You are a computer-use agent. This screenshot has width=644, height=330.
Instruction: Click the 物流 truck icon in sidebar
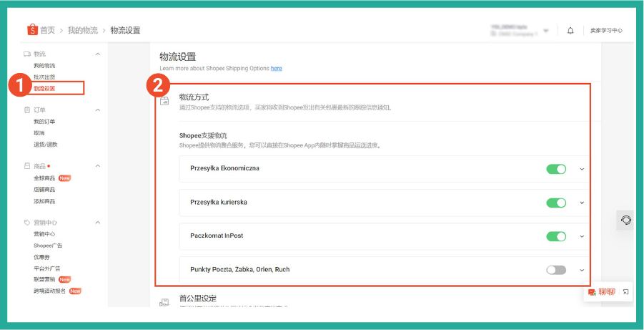27,54
